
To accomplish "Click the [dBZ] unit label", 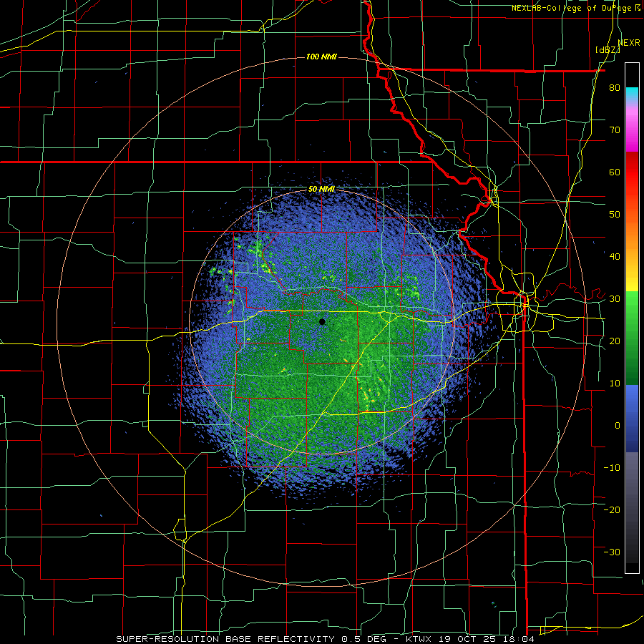I will (x=608, y=49).
